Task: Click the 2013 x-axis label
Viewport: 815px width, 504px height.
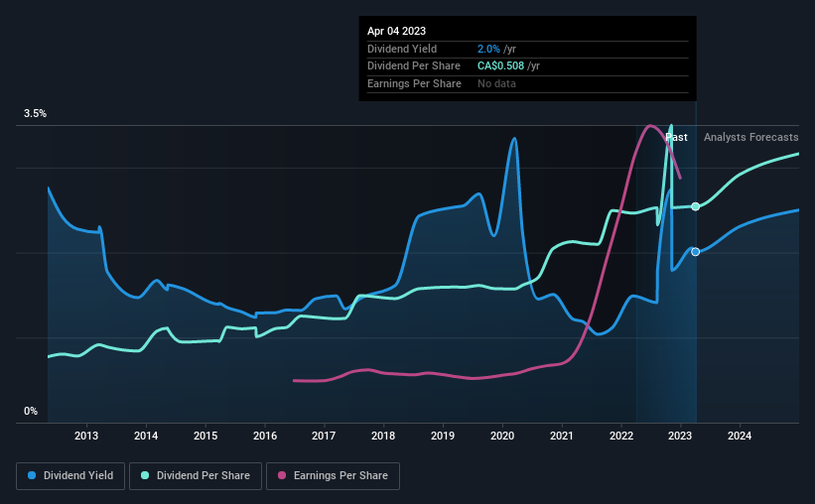Action: [x=86, y=436]
